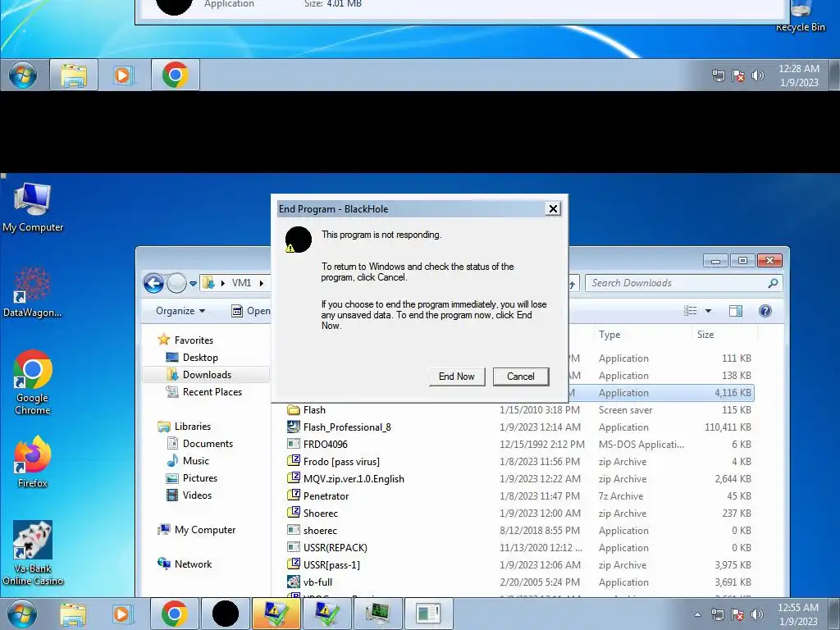
Task: Select Recent Places under Favorites
Action: click(204, 391)
